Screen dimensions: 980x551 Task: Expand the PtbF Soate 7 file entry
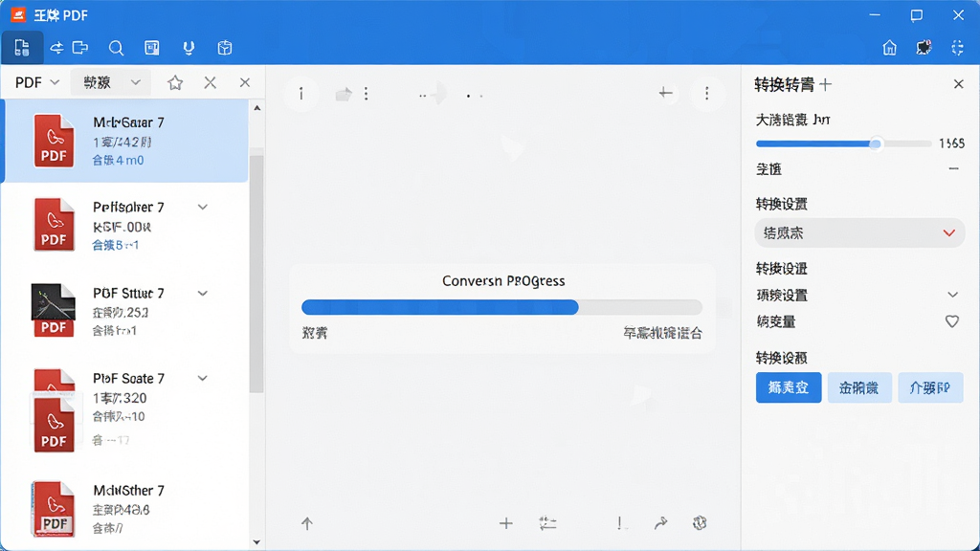203,378
